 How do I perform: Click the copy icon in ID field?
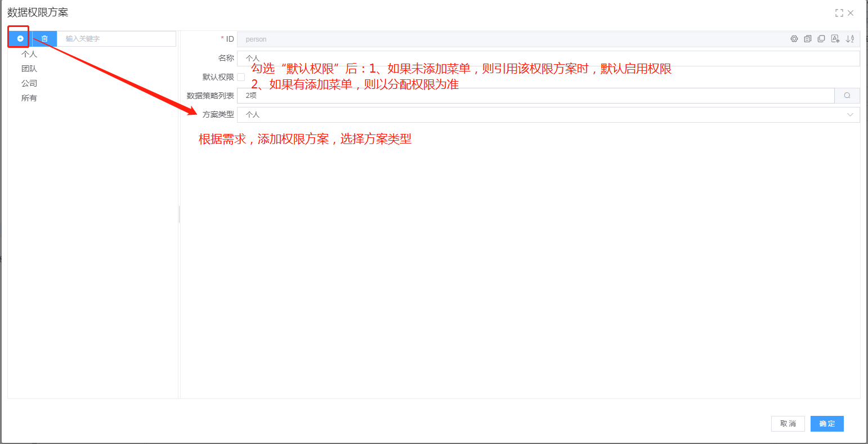pyautogui.click(x=821, y=39)
